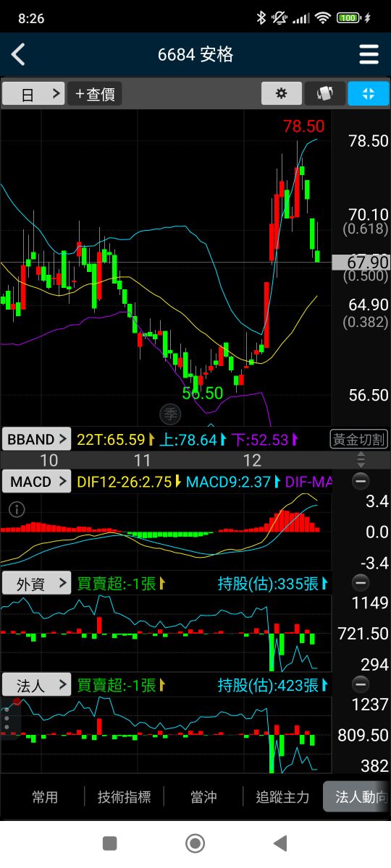Screen dimensions: 391x868
Task: Tap the 季 quarter marker circle
Action: (x=170, y=414)
